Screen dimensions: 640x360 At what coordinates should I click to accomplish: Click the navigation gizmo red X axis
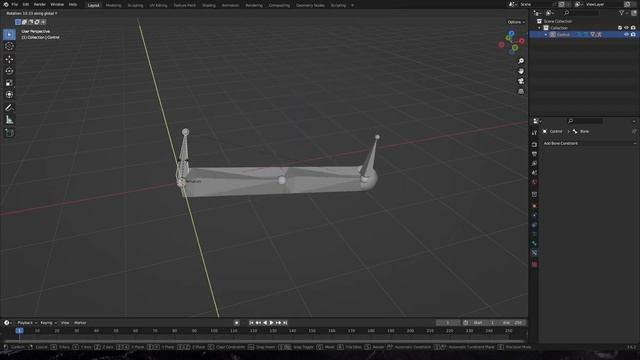(x=522, y=41)
